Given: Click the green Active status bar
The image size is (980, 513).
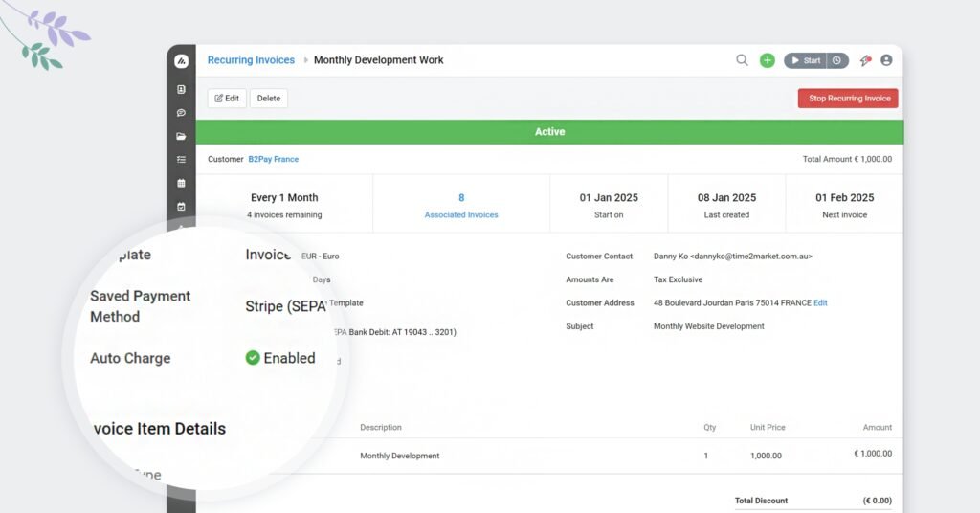Looking at the screenshot, I should pyautogui.click(x=549, y=132).
